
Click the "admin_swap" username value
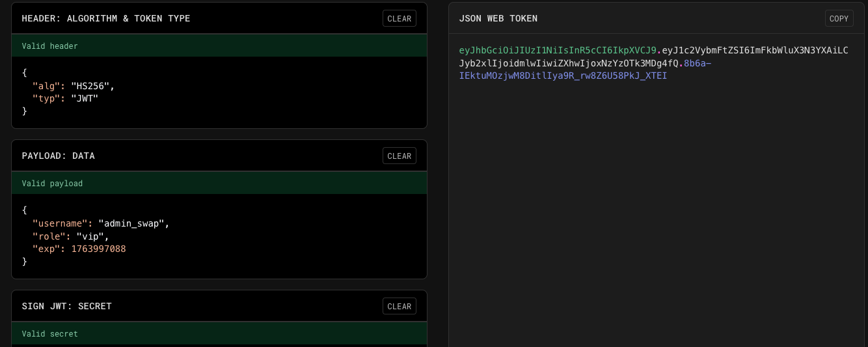tap(133, 223)
